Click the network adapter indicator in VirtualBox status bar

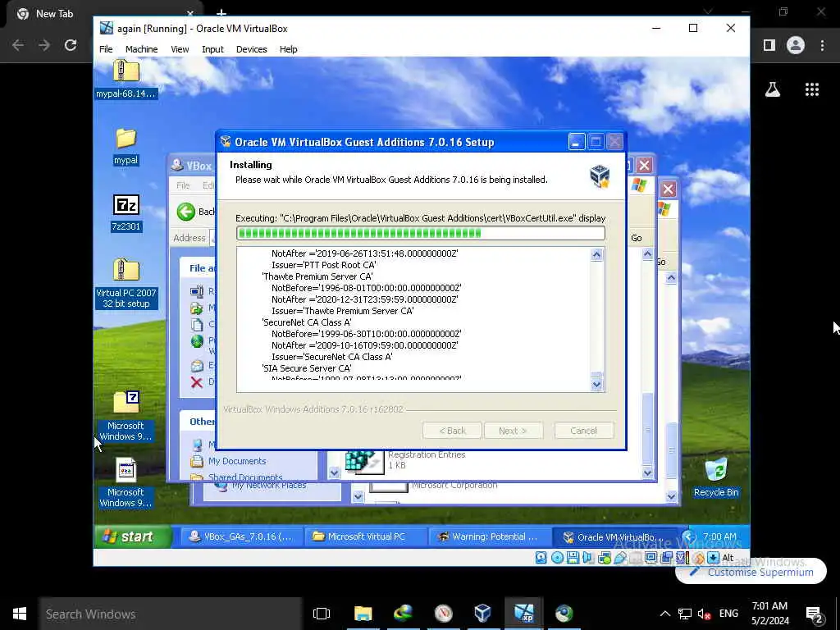605,558
